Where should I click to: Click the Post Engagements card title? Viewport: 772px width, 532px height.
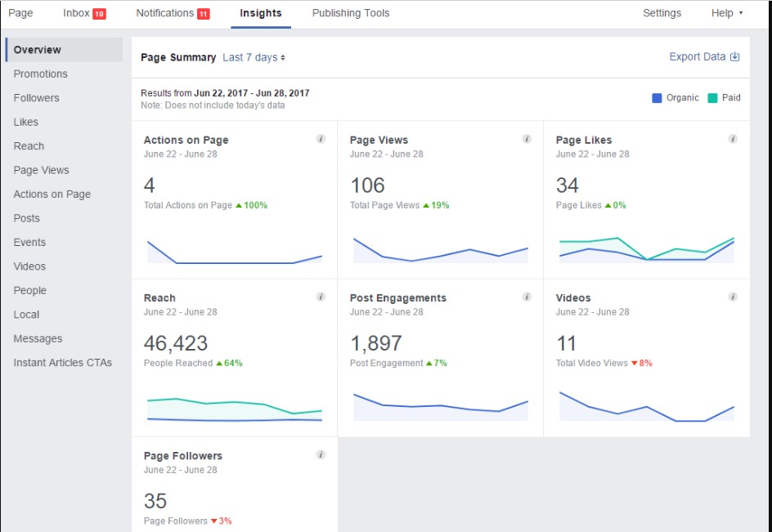click(x=397, y=298)
